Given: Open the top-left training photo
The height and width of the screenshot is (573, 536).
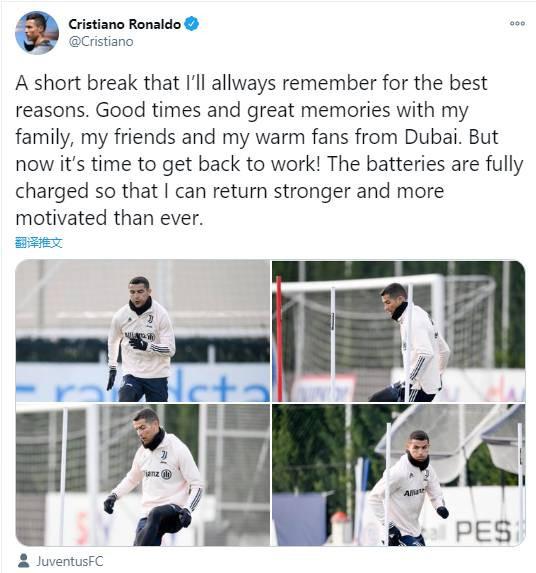Looking at the screenshot, I should 143,331.
